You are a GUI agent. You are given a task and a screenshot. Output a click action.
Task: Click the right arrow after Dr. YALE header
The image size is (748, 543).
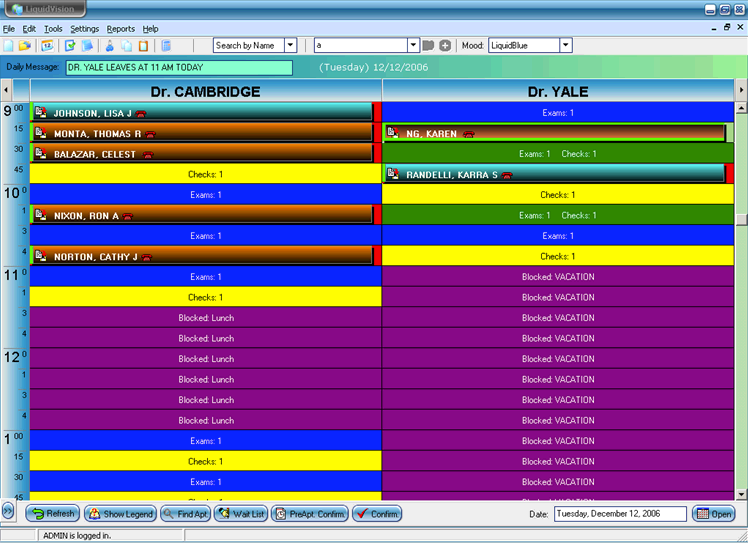[741, 90]
